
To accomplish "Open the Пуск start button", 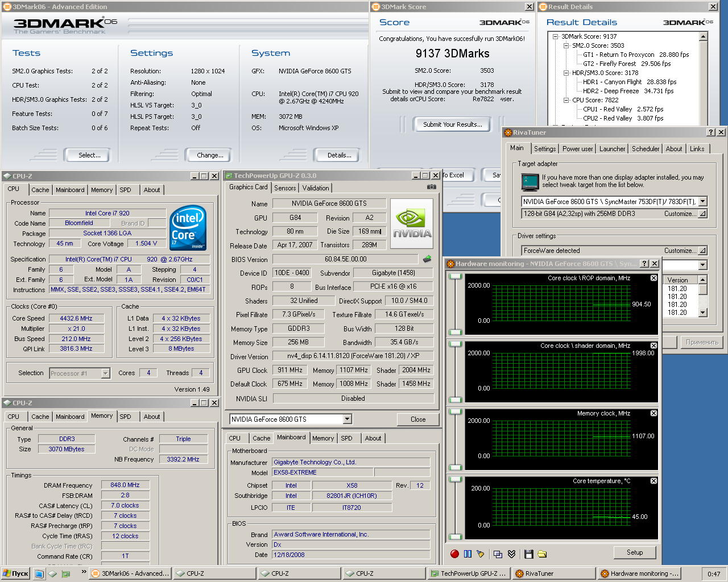I will (x=16, y=573).
